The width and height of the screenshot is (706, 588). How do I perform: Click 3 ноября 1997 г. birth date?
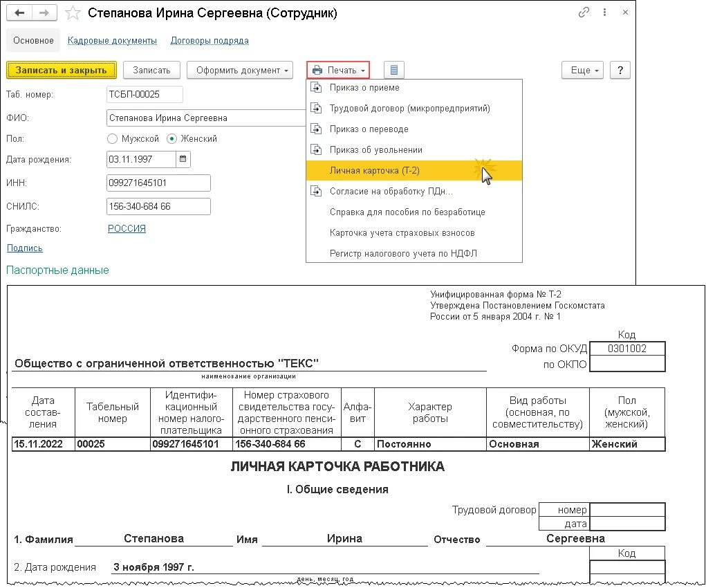coord(154,567)
